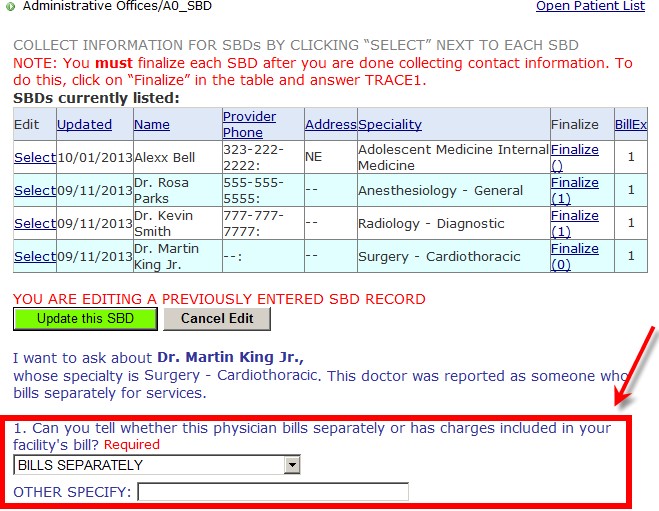Select the Dr. Kevin Smith row
Image resolution: width=659 pixels, height=511 pixels.
(x=34, y=223)
